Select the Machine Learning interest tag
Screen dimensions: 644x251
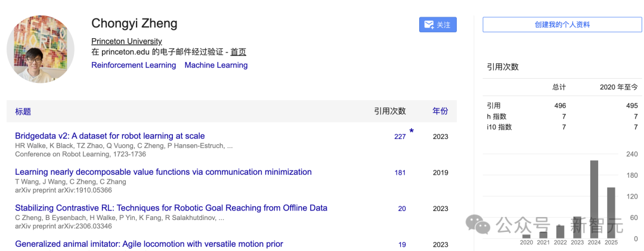tap(216, 65)
